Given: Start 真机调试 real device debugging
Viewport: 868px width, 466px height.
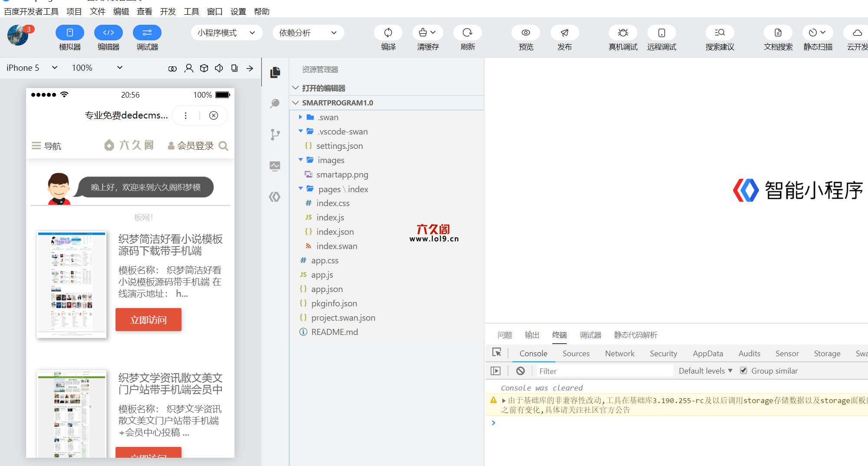Looking at the screenshot, I should point(623,33).
